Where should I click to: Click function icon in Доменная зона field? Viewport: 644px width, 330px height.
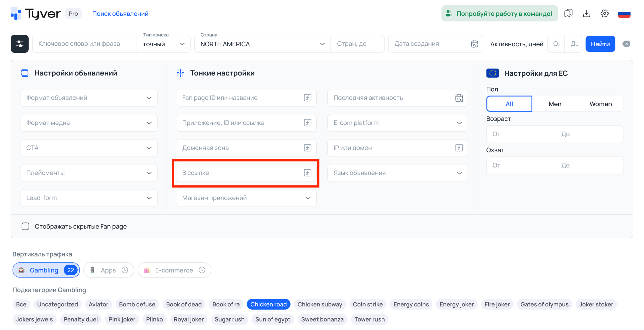[308, 148]
